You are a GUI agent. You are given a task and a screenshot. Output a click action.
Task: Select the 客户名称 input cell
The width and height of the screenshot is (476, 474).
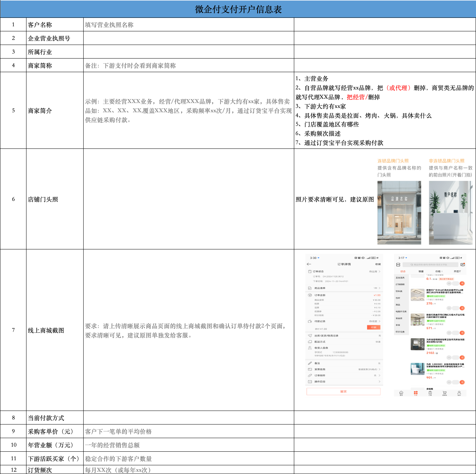(189, 25)
